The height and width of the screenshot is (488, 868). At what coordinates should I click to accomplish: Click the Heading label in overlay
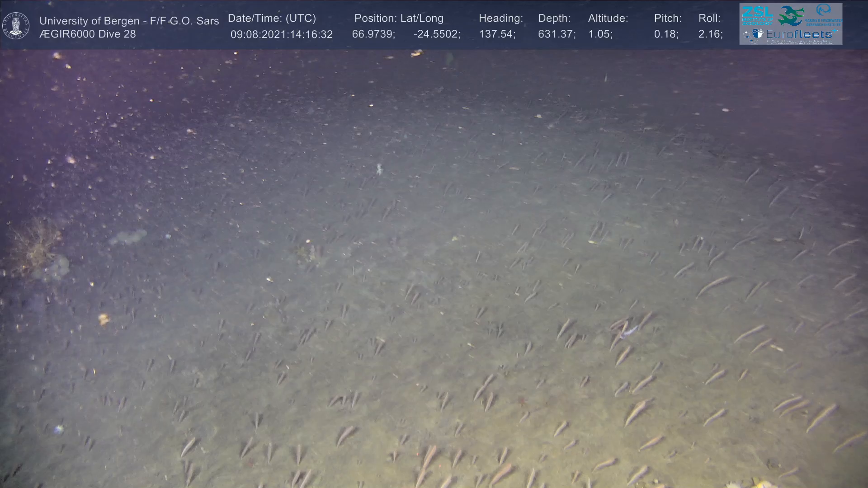[x=500, y=19]
